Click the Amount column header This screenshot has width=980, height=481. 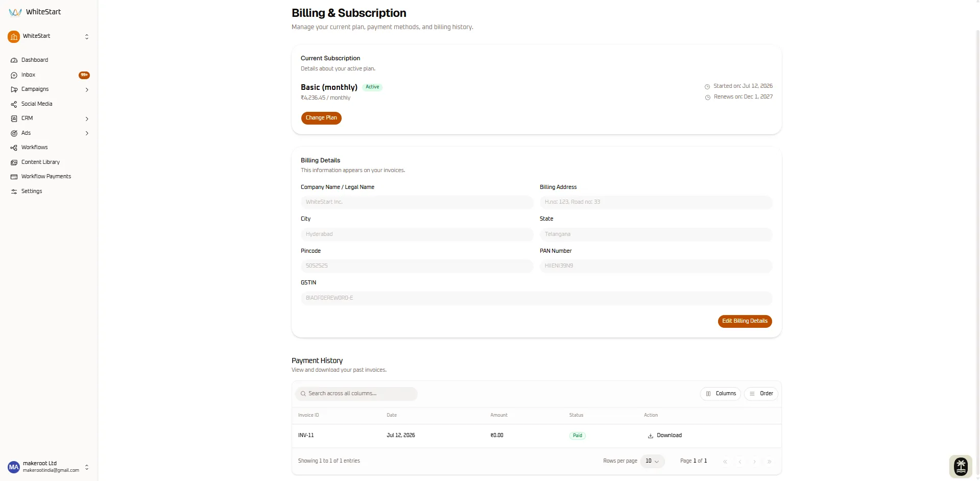(x=499, y=415)
